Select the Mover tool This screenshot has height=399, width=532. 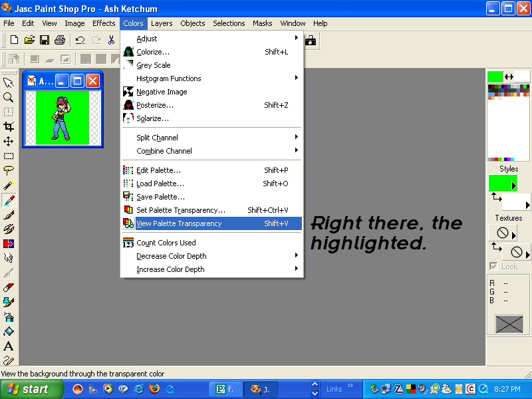coord(9,142)
